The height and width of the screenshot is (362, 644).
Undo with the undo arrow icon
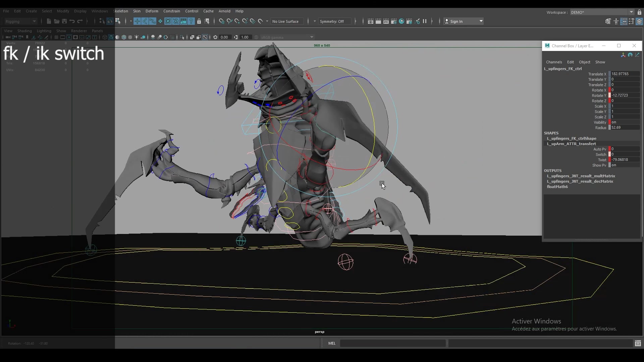(72, 21)
